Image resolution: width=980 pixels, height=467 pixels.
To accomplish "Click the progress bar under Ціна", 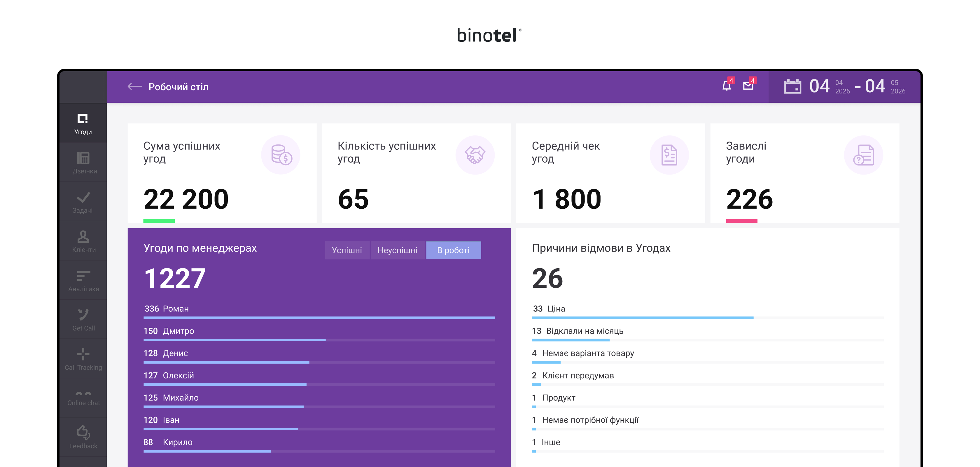I will [x=708, y=318].
